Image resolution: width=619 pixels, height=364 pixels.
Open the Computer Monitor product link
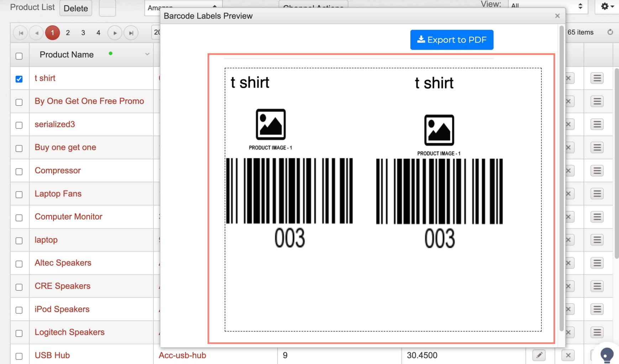point(68,216)
